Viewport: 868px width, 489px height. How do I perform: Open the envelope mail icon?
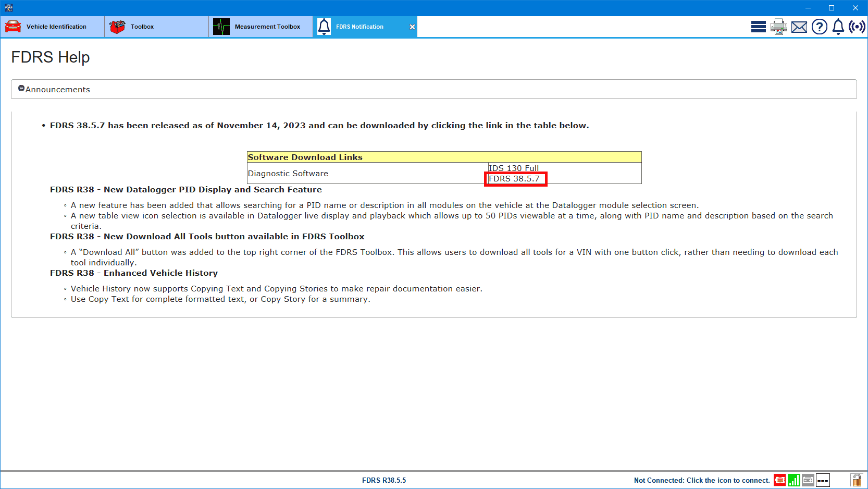click(x=799, y=27)
